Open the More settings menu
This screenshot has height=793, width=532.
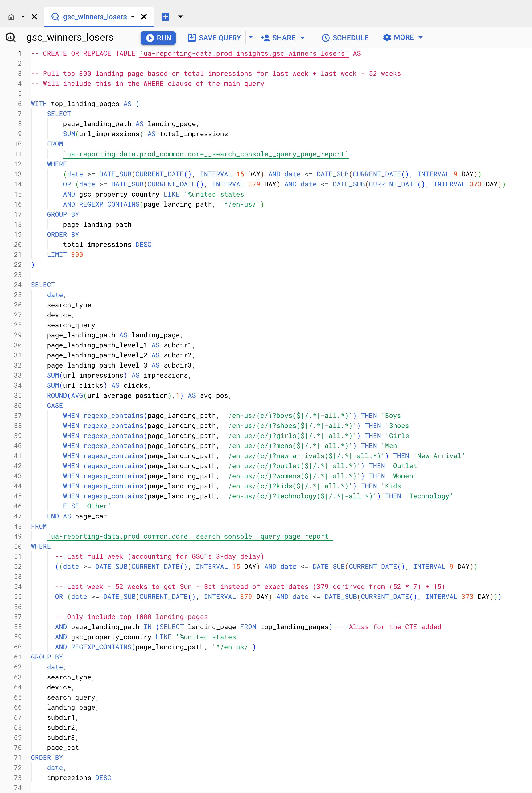[x=403, y=37]
